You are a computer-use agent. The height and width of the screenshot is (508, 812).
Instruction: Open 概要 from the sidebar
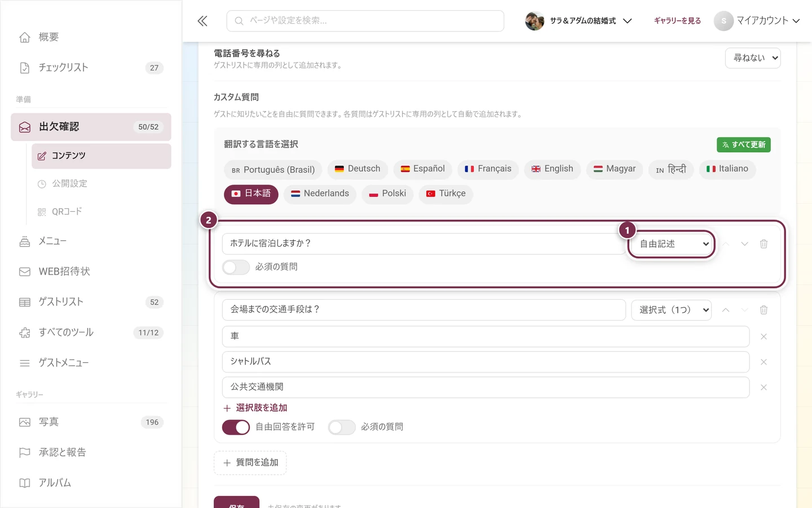coord(91,37)
